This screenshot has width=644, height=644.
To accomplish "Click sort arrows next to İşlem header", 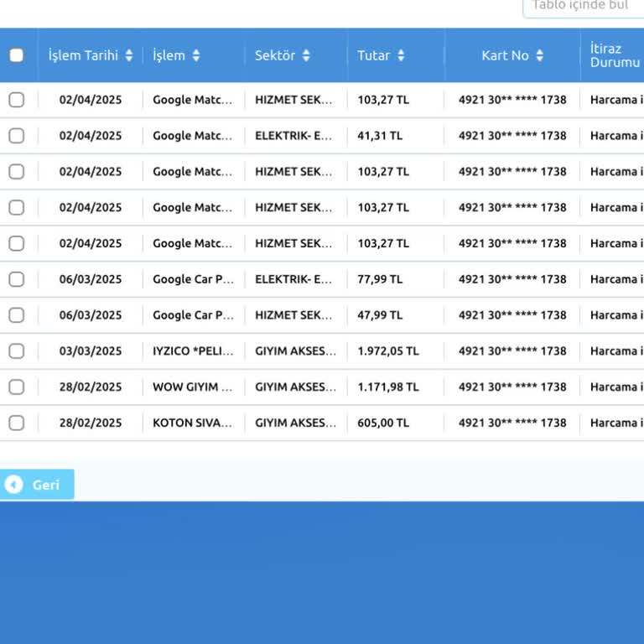I will coord(196,55).
